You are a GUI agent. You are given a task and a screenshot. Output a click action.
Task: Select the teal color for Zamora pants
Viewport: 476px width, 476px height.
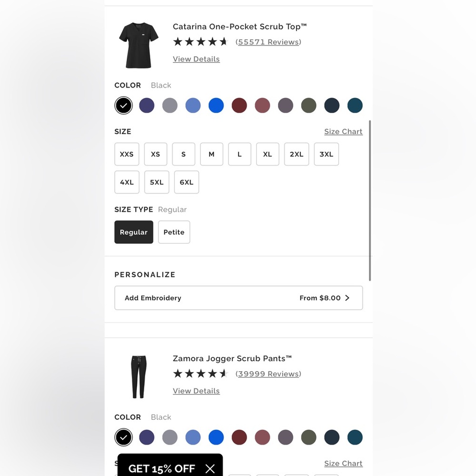[x=355, y=437]
